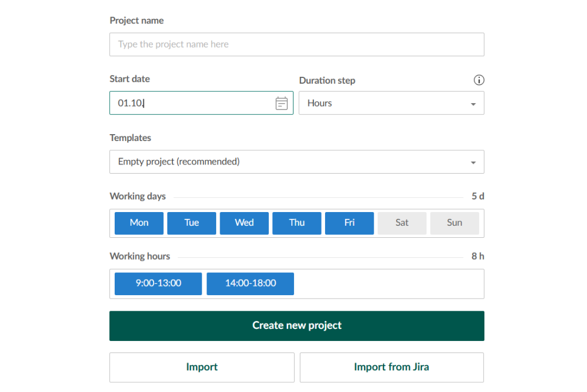
Task: Toggle off Wednesday working day
Action: coord(244,222)
